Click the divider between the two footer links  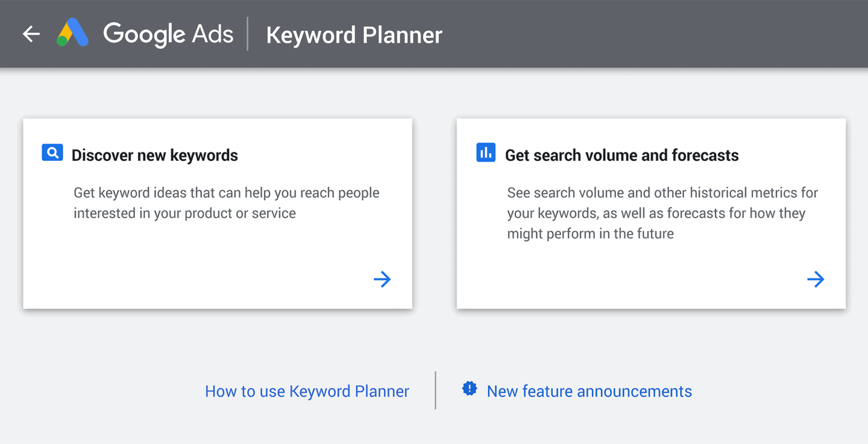point(435,390)
